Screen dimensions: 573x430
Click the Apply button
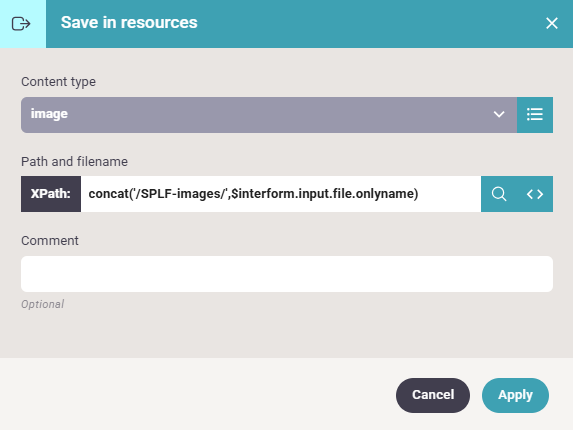[x=515, y=395]
